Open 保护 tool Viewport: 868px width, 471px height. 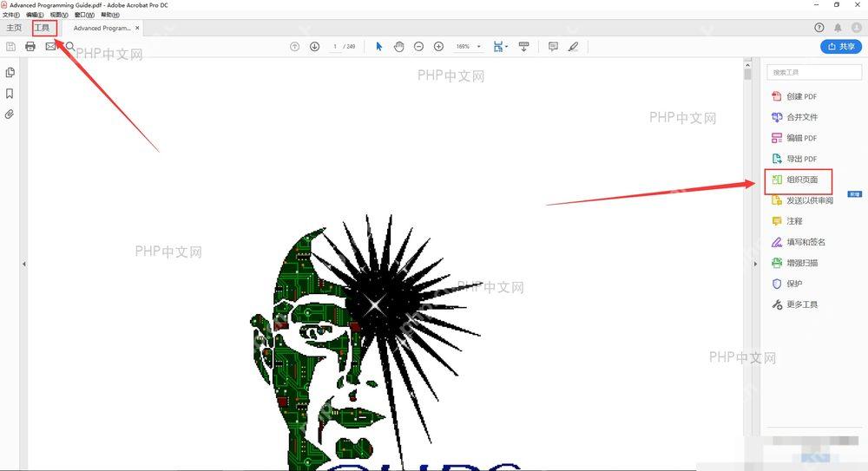(x=787, y=284)
